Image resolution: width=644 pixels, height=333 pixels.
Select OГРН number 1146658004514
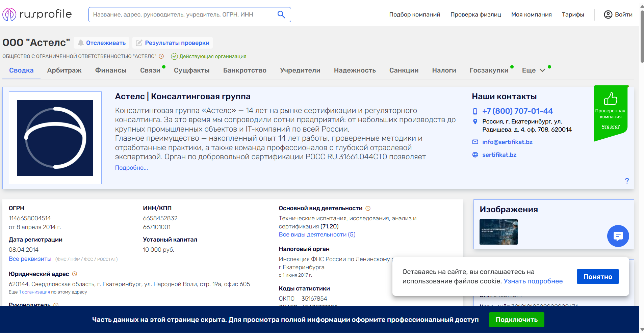point(30,218)
